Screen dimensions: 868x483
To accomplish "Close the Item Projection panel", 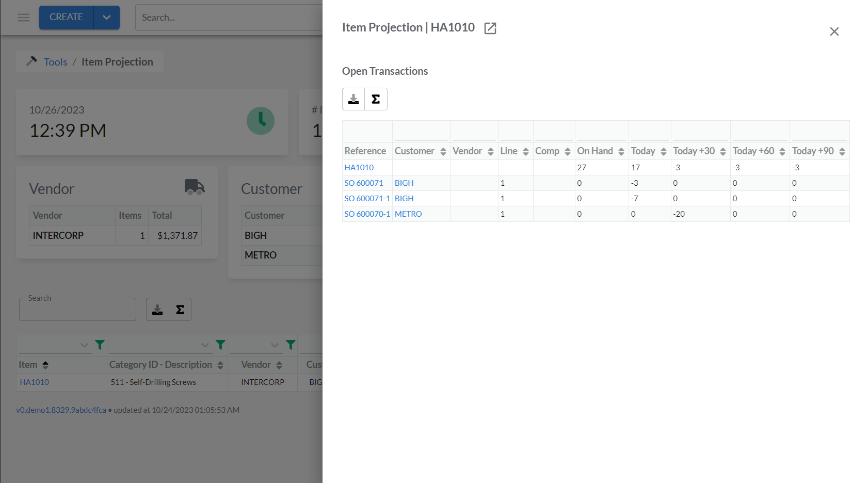I will pos(834,31).
